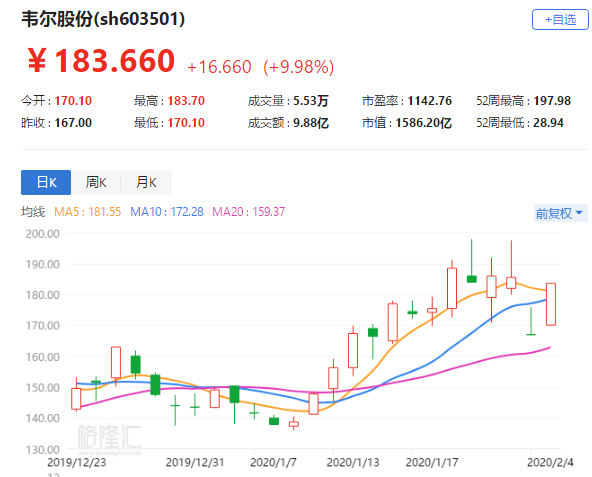Click the 2020/2/4 red candlestick
Image resolution: width=592 pixels, height=477 pixels.
pos(551,304)
